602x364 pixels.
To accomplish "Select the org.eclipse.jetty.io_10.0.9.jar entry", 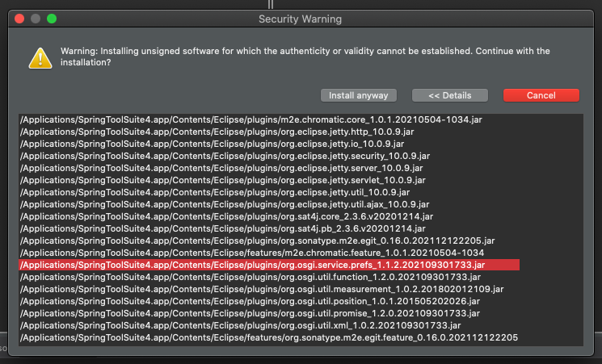I will (x=212, y=144).
